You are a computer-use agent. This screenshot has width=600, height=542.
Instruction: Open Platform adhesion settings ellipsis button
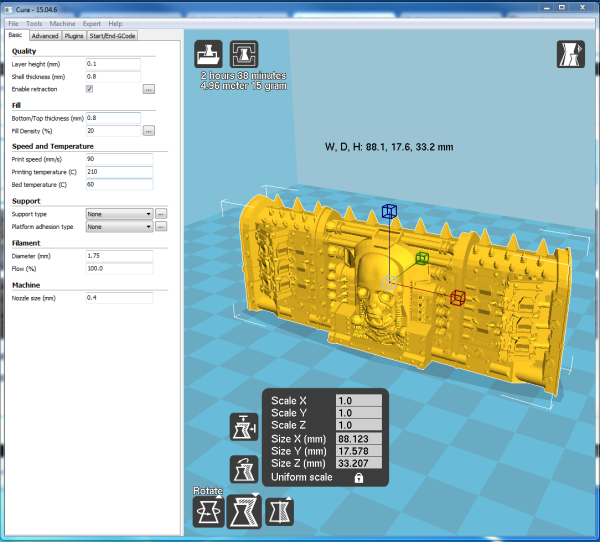pyautogui.click(x=161, y=227)
